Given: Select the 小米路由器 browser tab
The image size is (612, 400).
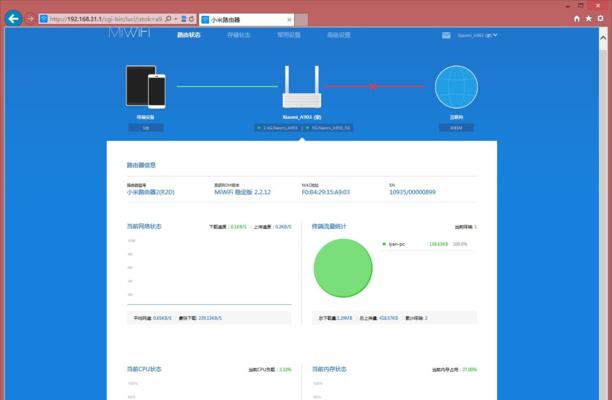Looking at the screenshot, I should tap(246, 20).
